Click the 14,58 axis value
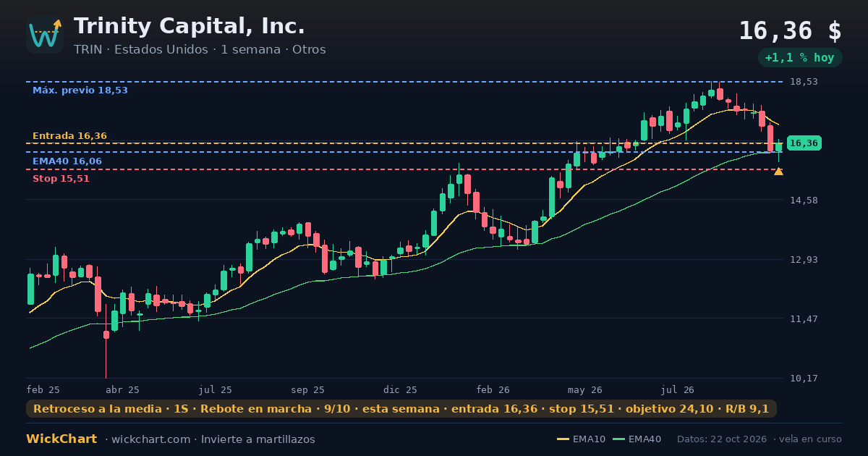The image size is (868, 456). [803, 200]
